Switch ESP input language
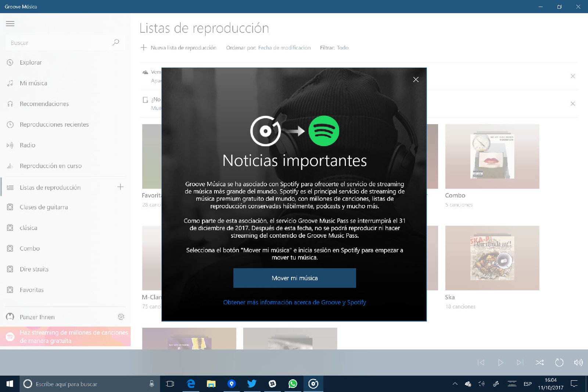Viewport: 588px width, 392px height. click(528, 384)
